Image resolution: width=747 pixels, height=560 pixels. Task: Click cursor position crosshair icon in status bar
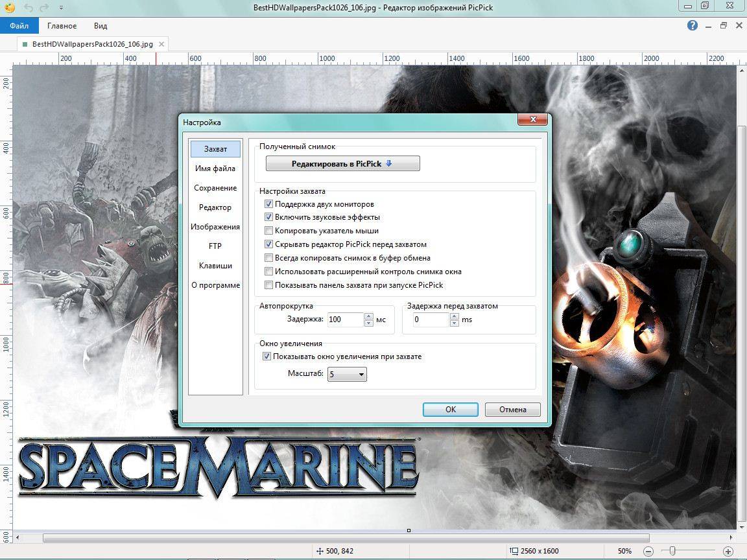[x=320, y=551]
